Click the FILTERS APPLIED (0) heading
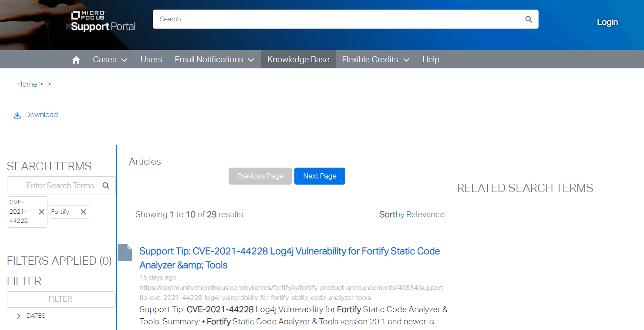The height and width of the screenshot is (330, 644). coord(59,261)
